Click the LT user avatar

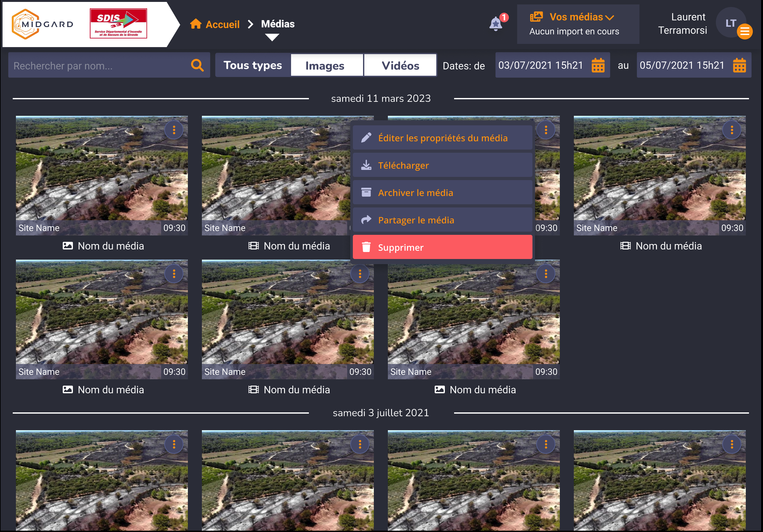(730, 23)
